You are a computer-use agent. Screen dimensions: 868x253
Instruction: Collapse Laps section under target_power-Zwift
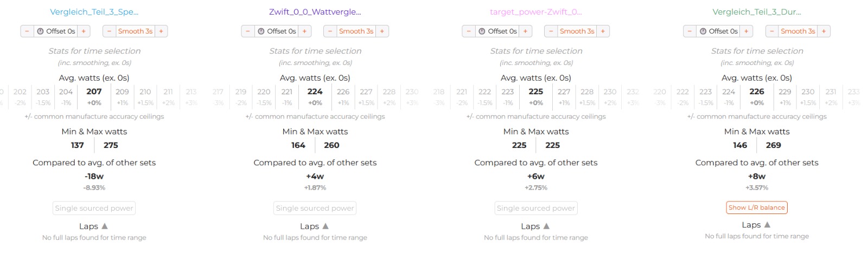(546, 226)
